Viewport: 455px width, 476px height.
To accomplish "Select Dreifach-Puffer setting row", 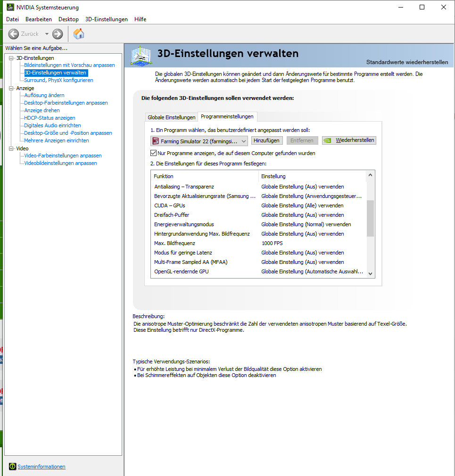I will point(258,215).
